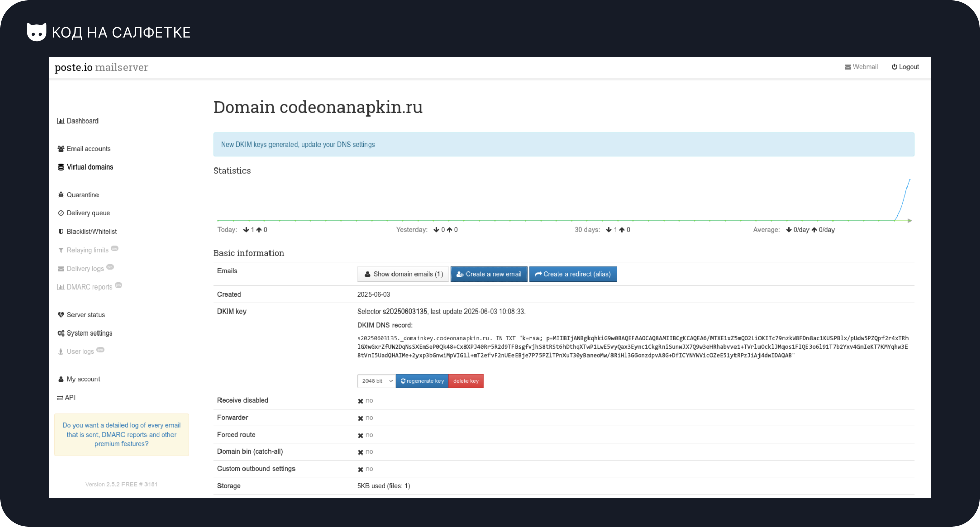Click the Кодъ на салфетке cat logo
The image size is (980, 527).
tap(36, 32)
